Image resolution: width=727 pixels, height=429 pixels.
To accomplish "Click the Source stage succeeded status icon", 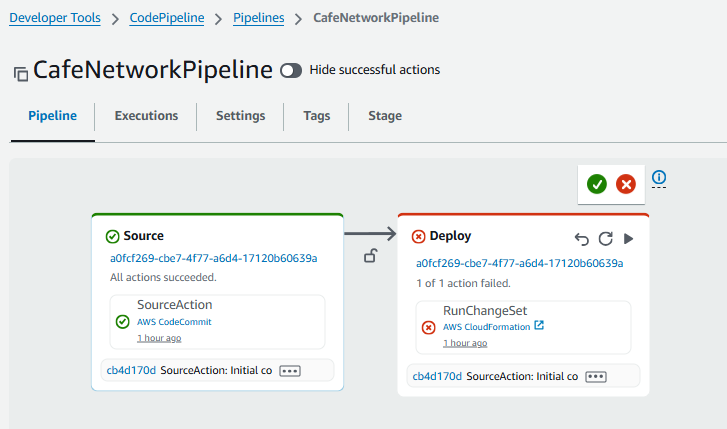I will pos(112,237).
